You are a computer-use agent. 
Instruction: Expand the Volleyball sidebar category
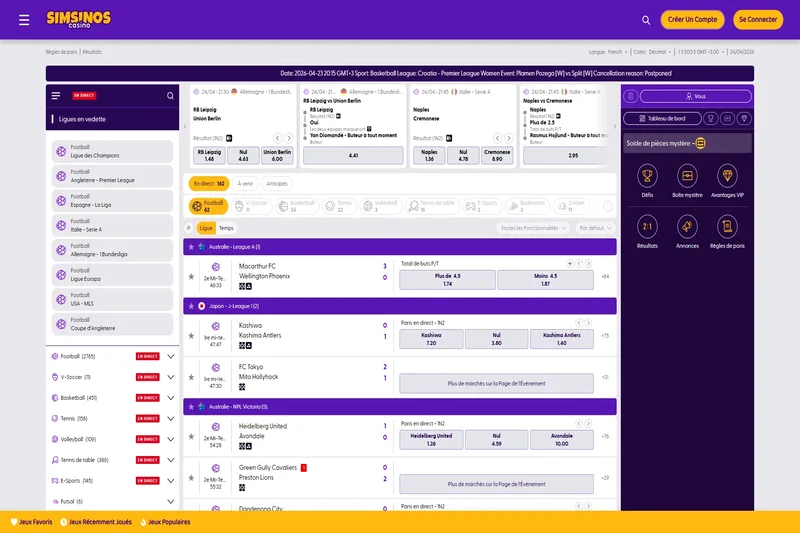coord(170,439)
